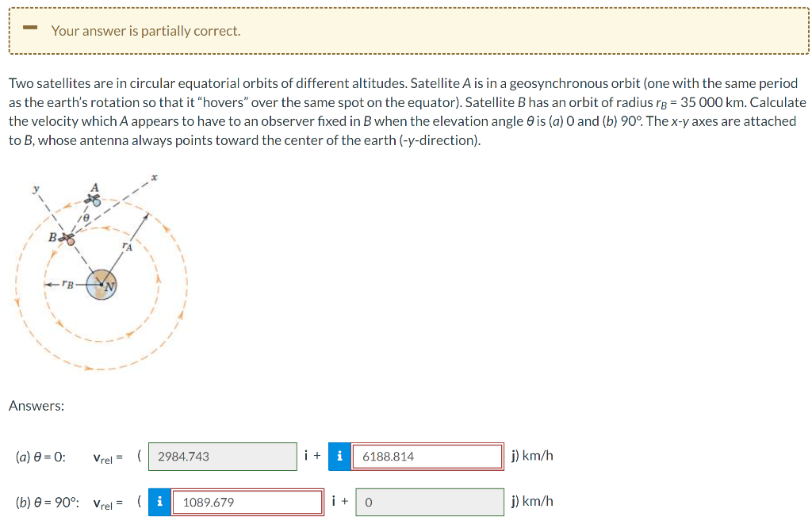This screenshot has width=812, height=524.
Task: Click inside the 1089.679 answer field
Action: pyautogui.click(x=246, y=501)
